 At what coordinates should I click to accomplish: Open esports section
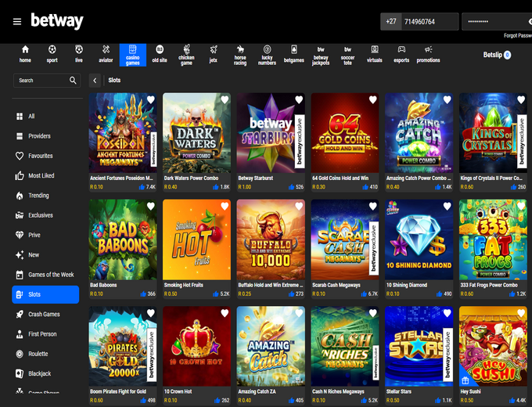click(401, 55)
